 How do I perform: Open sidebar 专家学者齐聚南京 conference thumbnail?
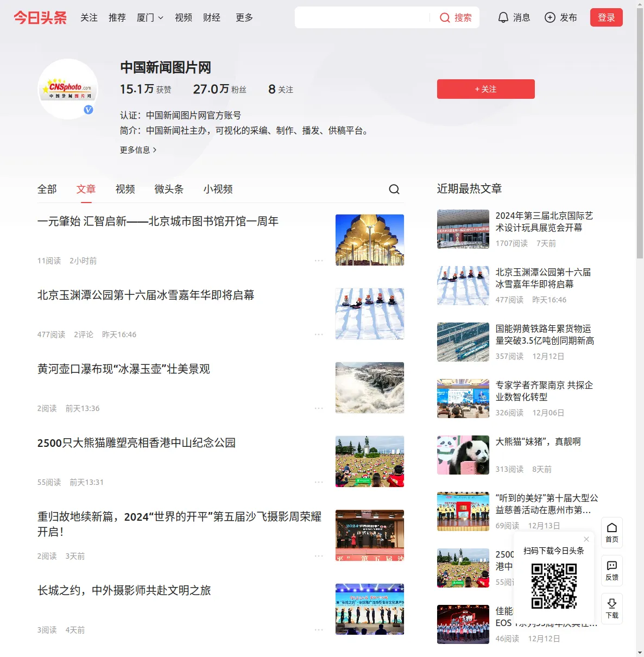point(463,399)
